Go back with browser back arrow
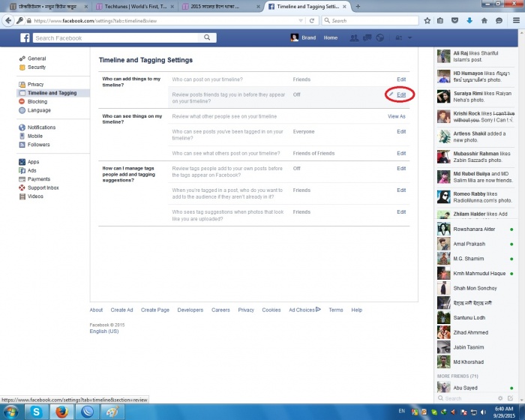Screen dimensions: 525x420 [x=8, y=20]
